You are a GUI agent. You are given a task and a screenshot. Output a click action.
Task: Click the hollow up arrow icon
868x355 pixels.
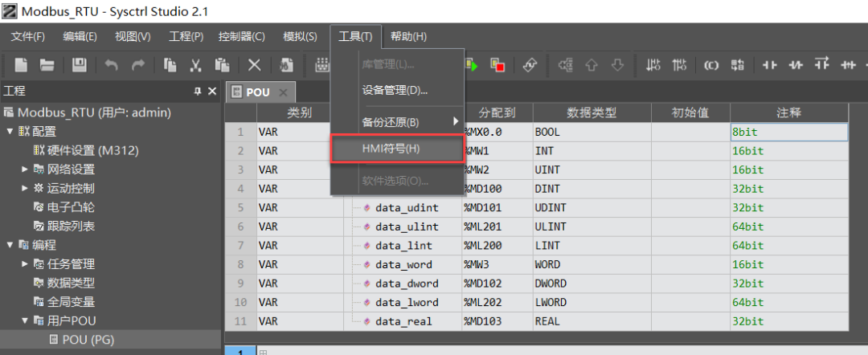(x=592, y=65)
